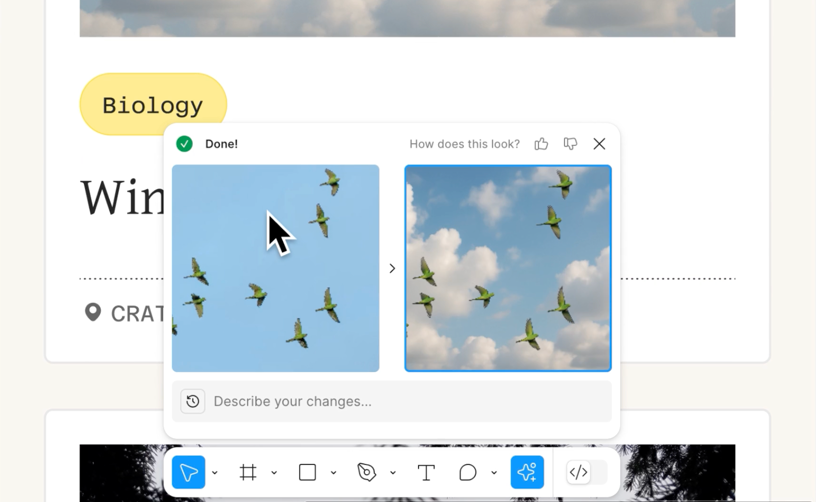The image size is (816, 502).
Task: Select generated cloudy sky birds image
Action: coord(508,268)
